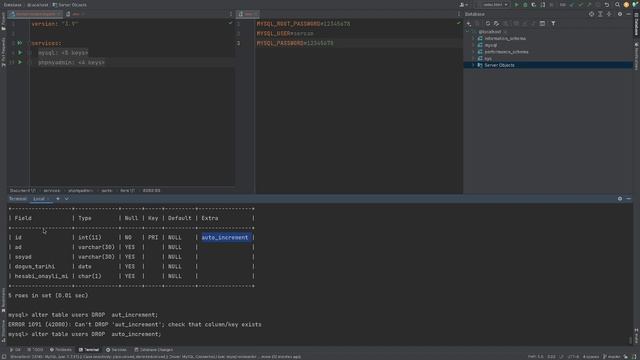Viewport: 640px width, 360px height.
Task: Open the run configuration dropdown
Action: [494, 5]
